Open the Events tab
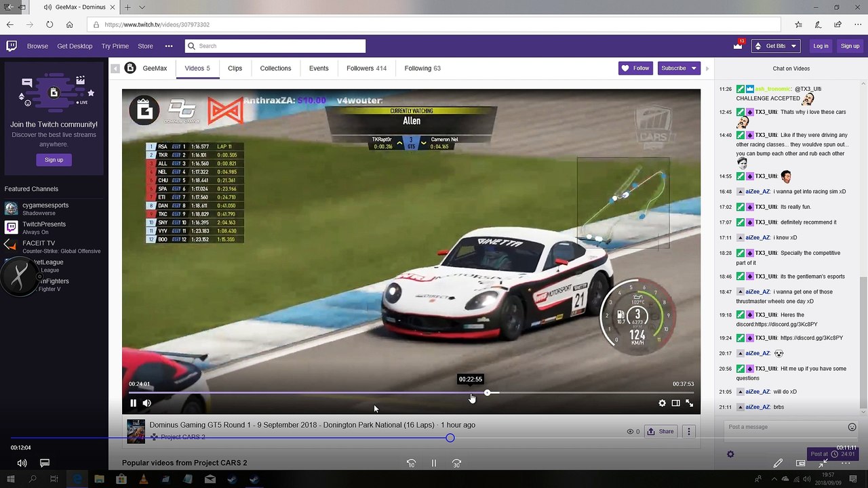 tap(319, 68)
